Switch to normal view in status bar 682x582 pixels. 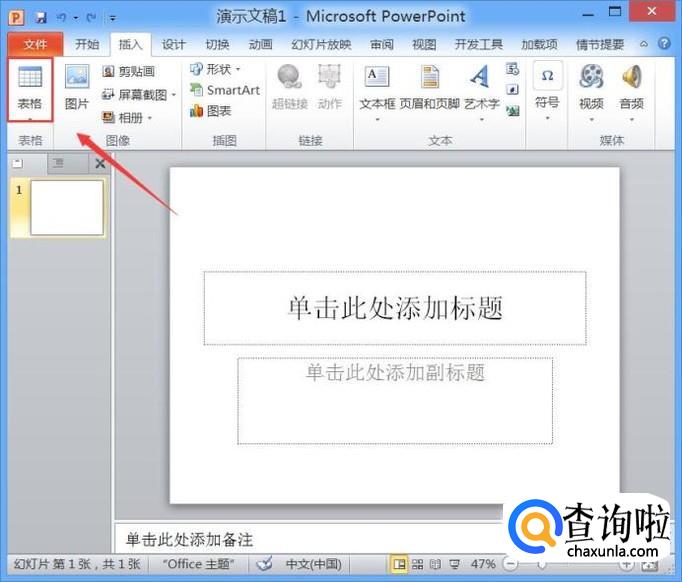pyautogui.click(x=399, y=564)
